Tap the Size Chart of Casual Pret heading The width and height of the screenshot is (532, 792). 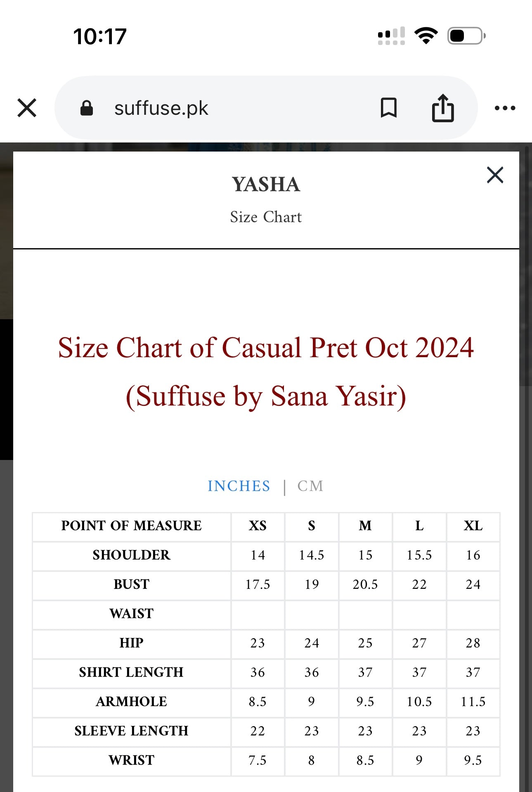[x=266, y=372]
